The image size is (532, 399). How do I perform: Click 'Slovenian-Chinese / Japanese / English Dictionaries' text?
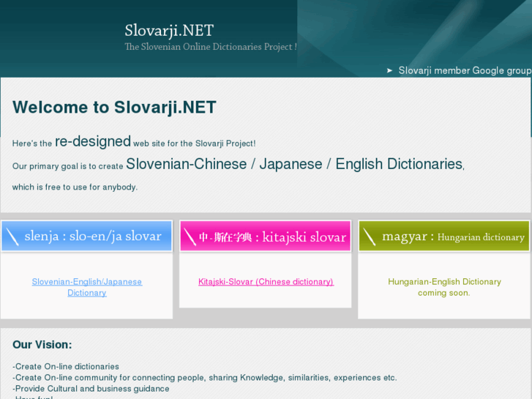pos(294,164)
